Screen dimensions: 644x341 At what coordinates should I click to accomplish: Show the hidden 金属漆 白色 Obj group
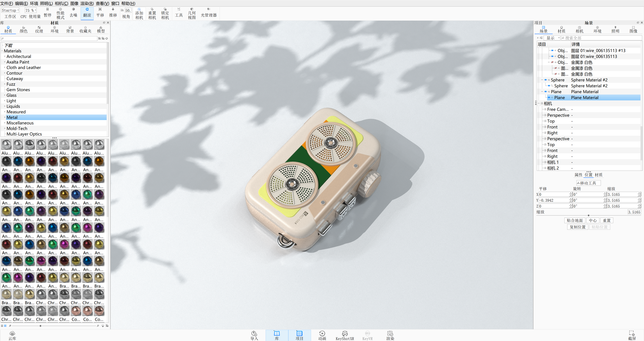tap(552, 62)
